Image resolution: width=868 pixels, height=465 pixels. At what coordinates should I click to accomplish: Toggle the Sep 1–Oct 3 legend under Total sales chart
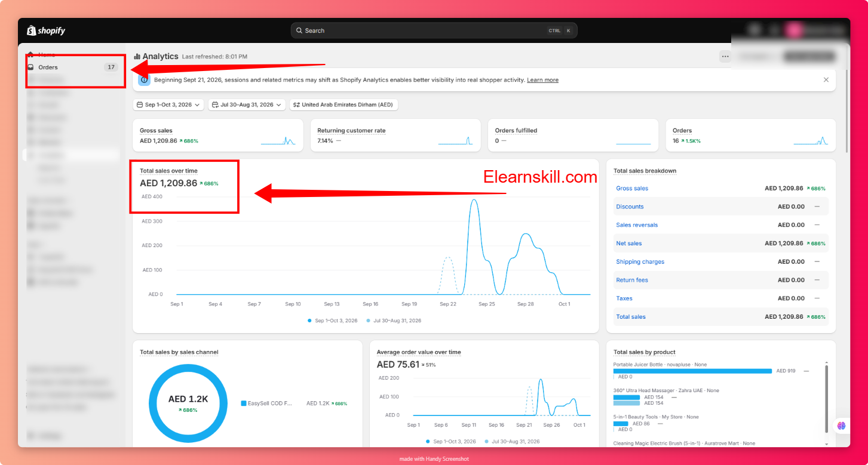click(333, 321)
